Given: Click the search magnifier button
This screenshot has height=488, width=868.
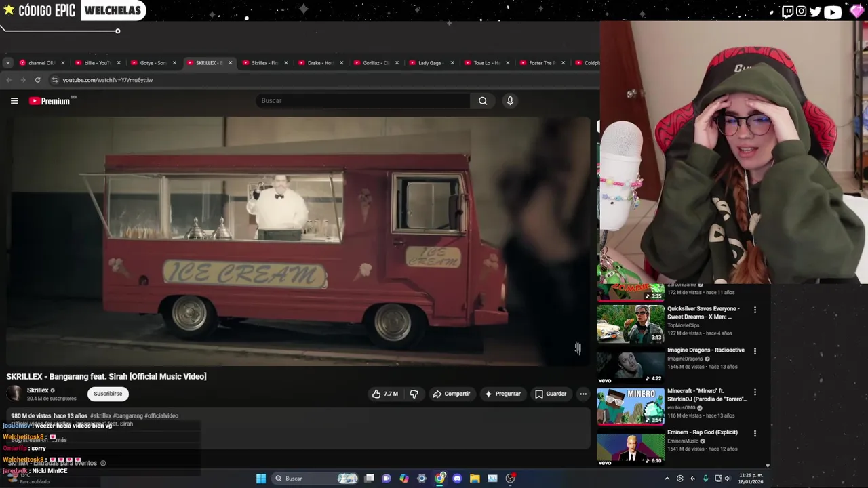Looking at the screenshot, I should 483,101.
